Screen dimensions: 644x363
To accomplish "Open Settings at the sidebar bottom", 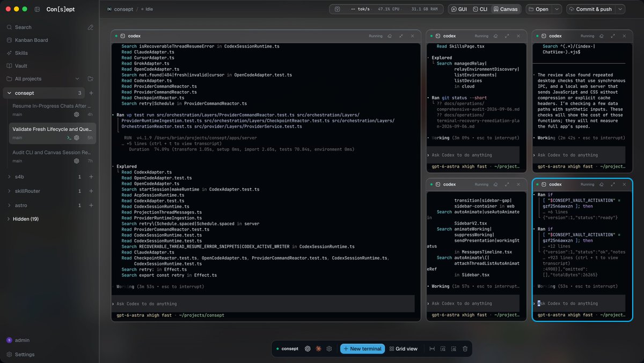I will pyautogui.click(x=20, y=354).
